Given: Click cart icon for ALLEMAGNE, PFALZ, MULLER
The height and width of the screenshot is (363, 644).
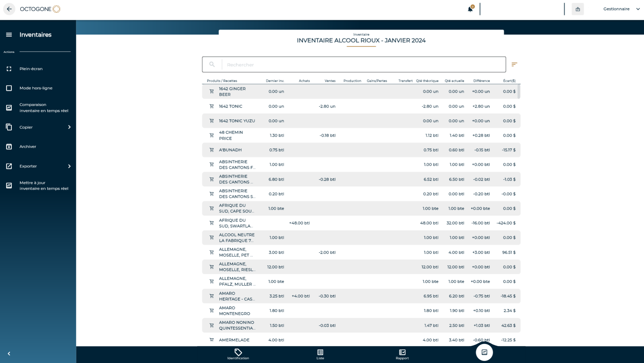Looking at the screenshot, I should (212, 281).
